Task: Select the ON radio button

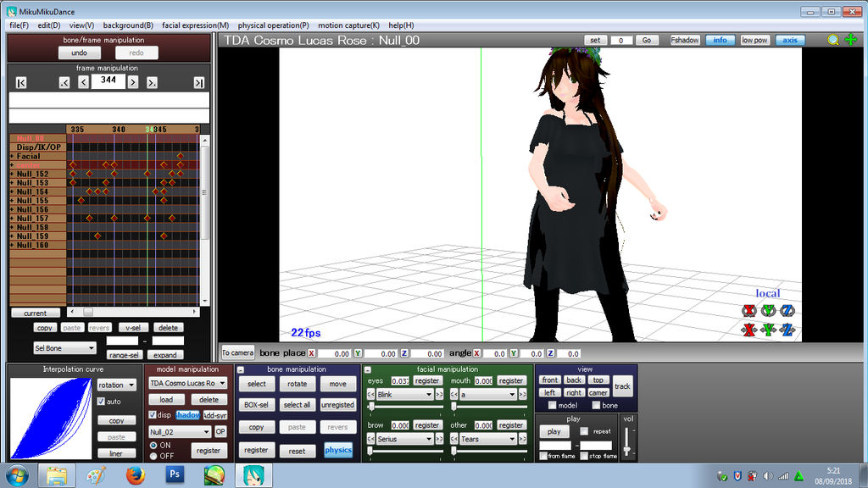Action: point(153,445)
